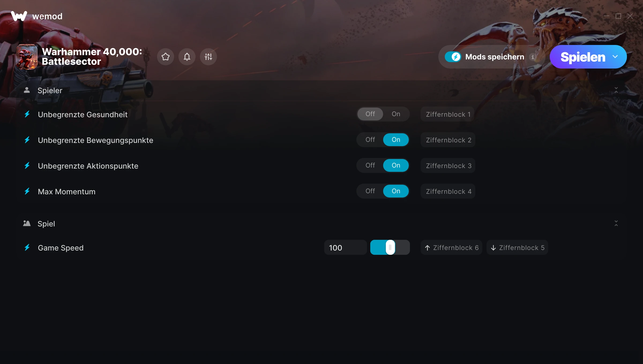Click lightning icon beside Unbegrenzte Gesundheit
Image resolution: width=643 pixels, height=364 pixels.
tap(27, 114)
